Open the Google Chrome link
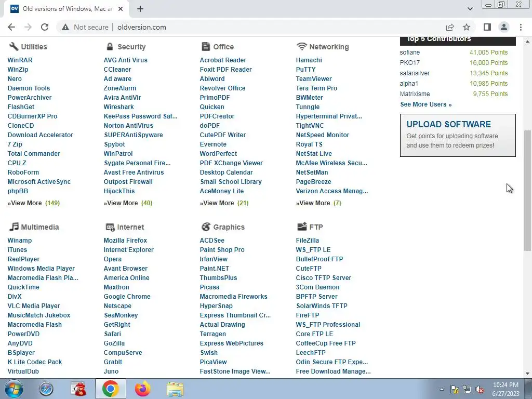 point(127,297)
